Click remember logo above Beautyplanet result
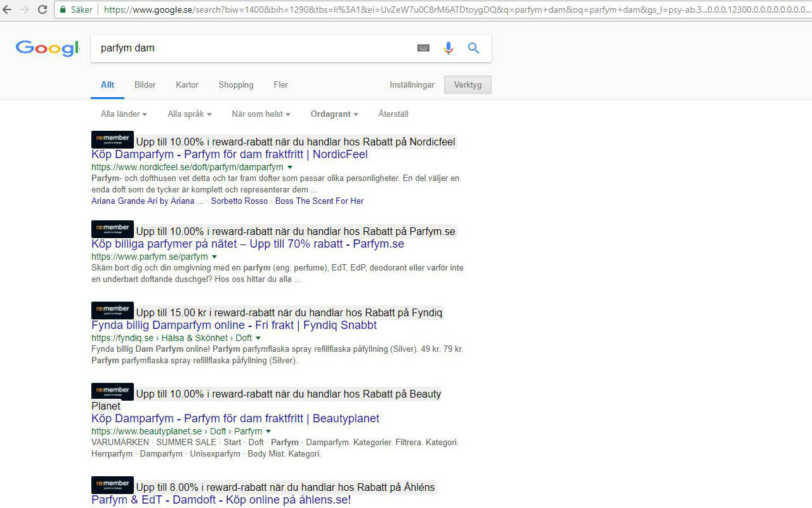The width and height of the screenshot is (812, 508). [x=112, y=392]
